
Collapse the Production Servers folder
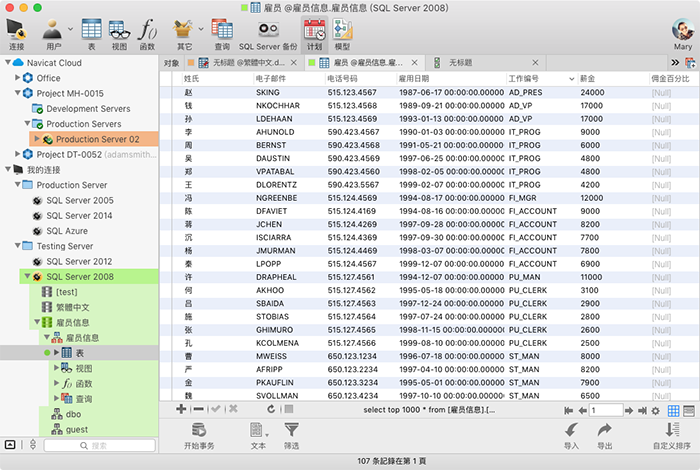(x=27, y=123)
